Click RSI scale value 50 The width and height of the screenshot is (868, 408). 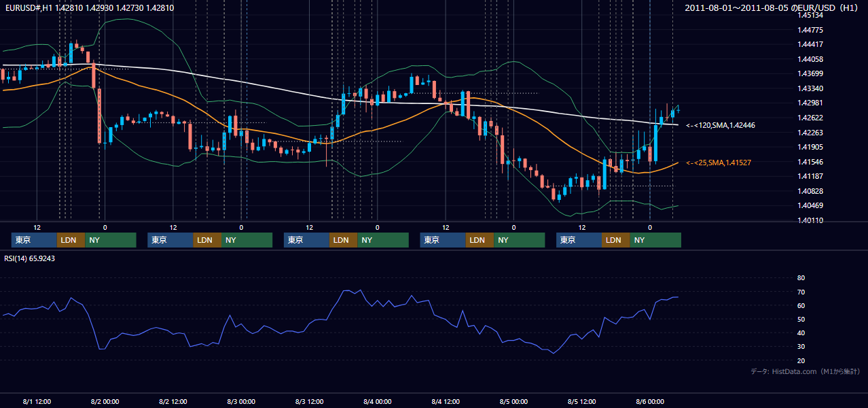(801, 319)
